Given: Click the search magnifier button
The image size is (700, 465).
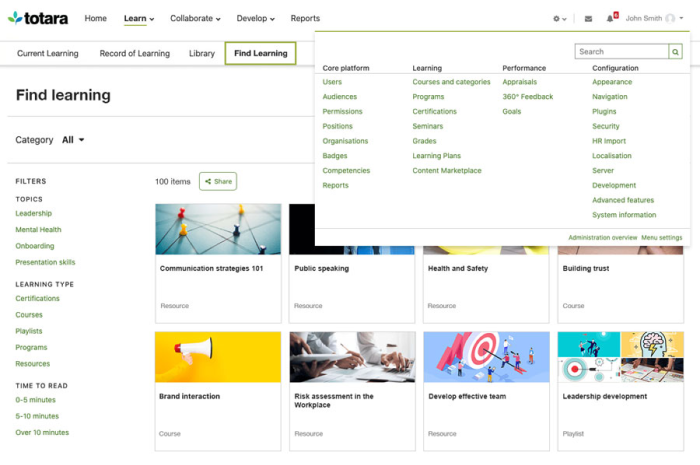Looking at the screenshot, I should click(675, 52).
